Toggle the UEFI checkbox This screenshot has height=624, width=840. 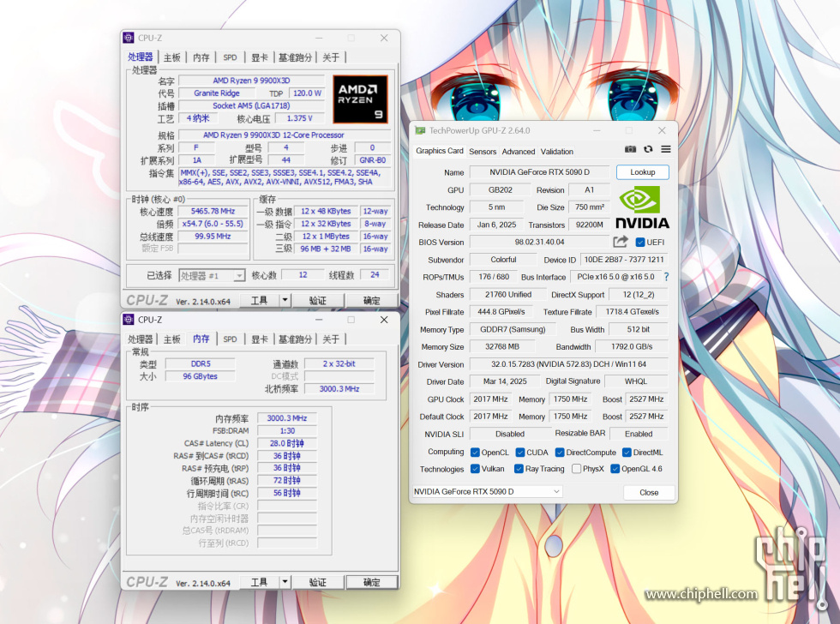(640, 242)
